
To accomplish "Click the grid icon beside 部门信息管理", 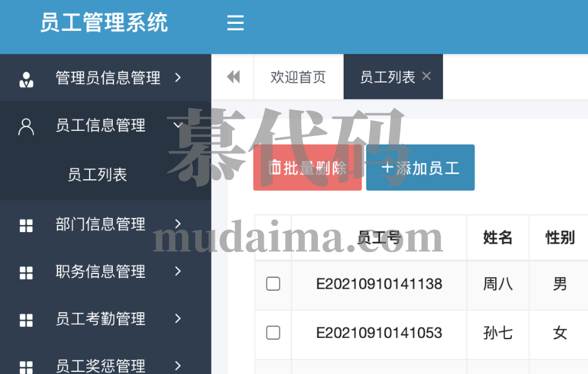I will pyautogui.click(x=26, y=225).
